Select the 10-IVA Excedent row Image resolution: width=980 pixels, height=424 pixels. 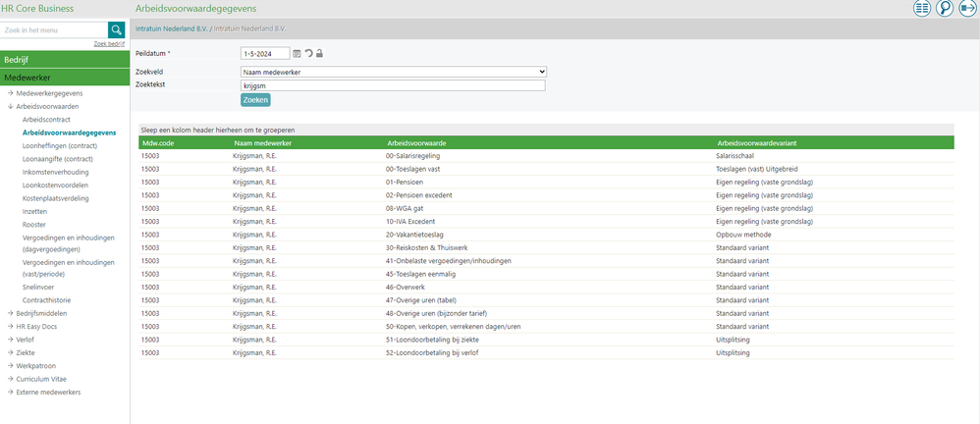click(546, 222)
